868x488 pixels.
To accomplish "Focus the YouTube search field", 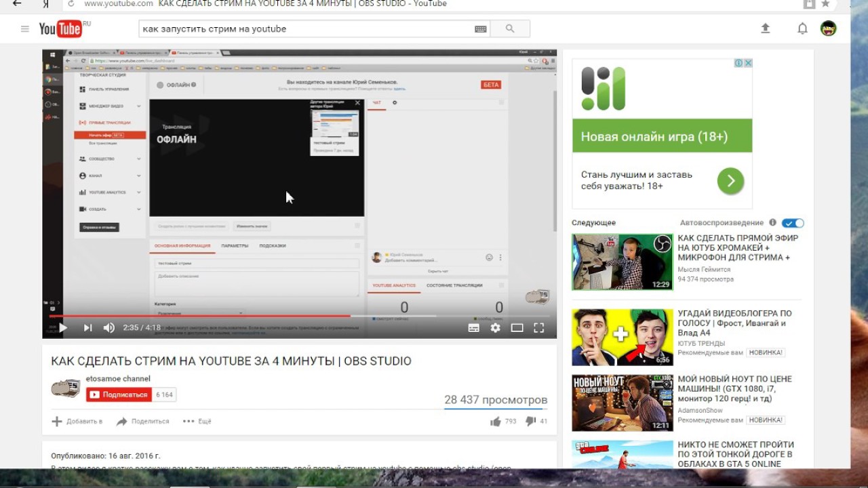I will pos(305,29).
